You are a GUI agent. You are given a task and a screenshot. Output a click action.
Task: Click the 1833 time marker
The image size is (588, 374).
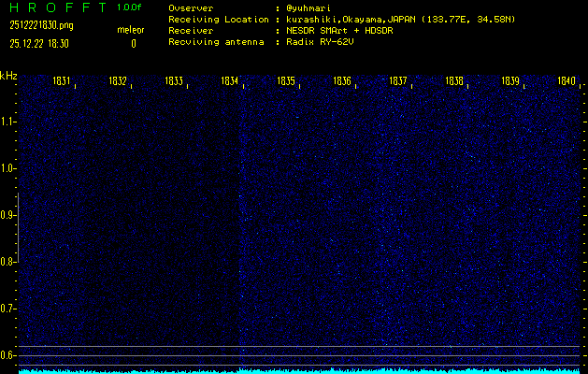click(174, 81)
